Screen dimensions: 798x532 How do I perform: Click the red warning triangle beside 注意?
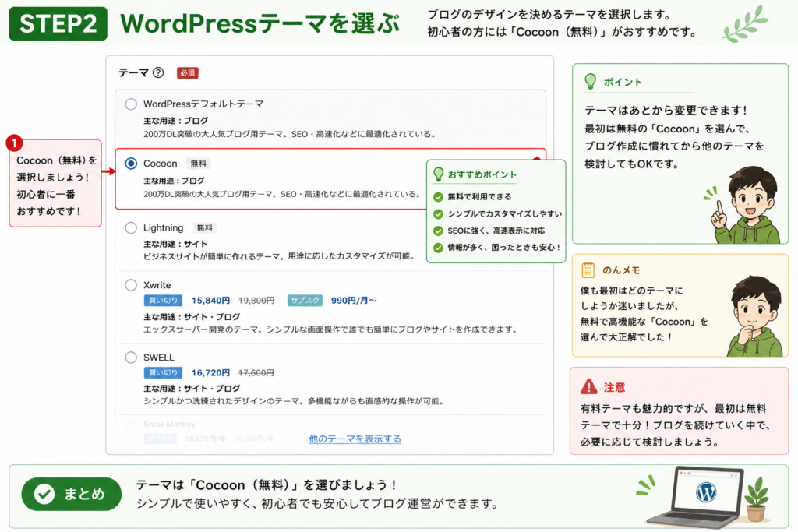tap(589, 386)
